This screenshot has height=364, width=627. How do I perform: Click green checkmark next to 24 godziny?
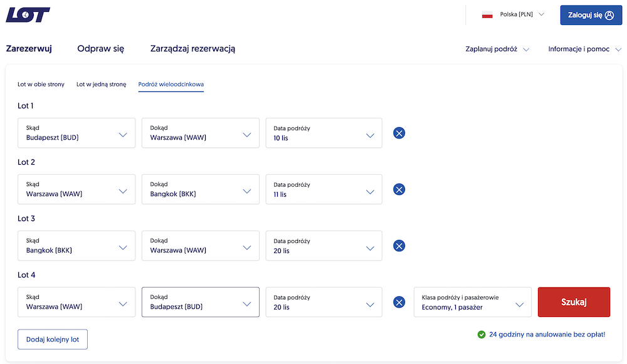tap(482, 335)
